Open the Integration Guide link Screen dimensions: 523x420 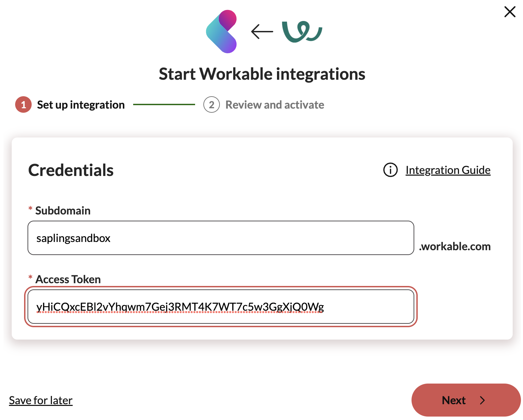tap(448, 170)
